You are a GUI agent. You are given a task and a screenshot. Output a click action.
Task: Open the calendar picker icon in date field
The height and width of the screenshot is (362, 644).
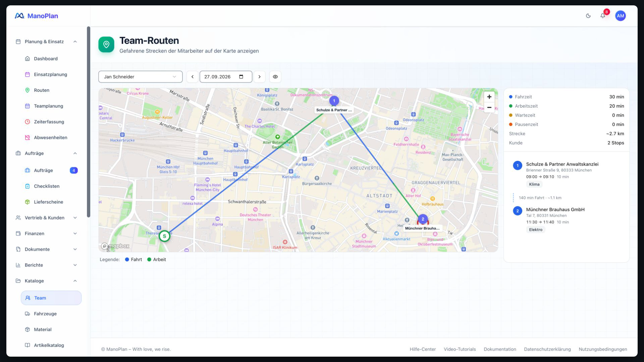click(241, 77)
